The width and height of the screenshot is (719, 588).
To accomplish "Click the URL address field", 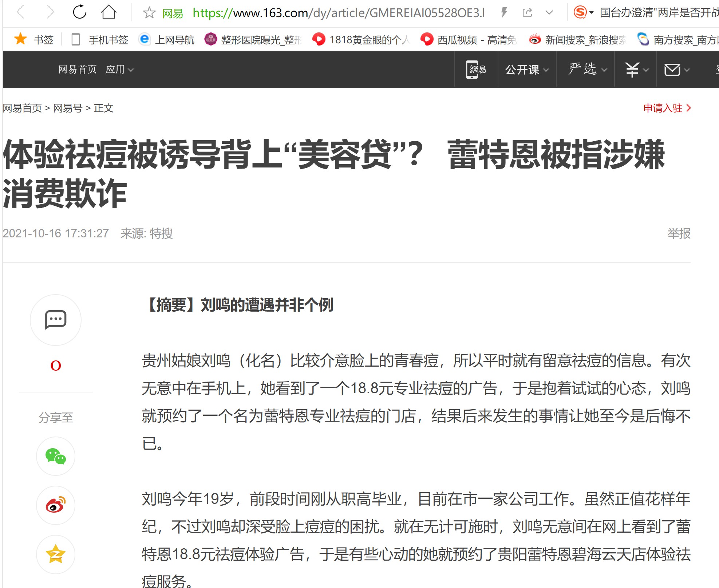I will pyautogui.click(x=339, y=13).
